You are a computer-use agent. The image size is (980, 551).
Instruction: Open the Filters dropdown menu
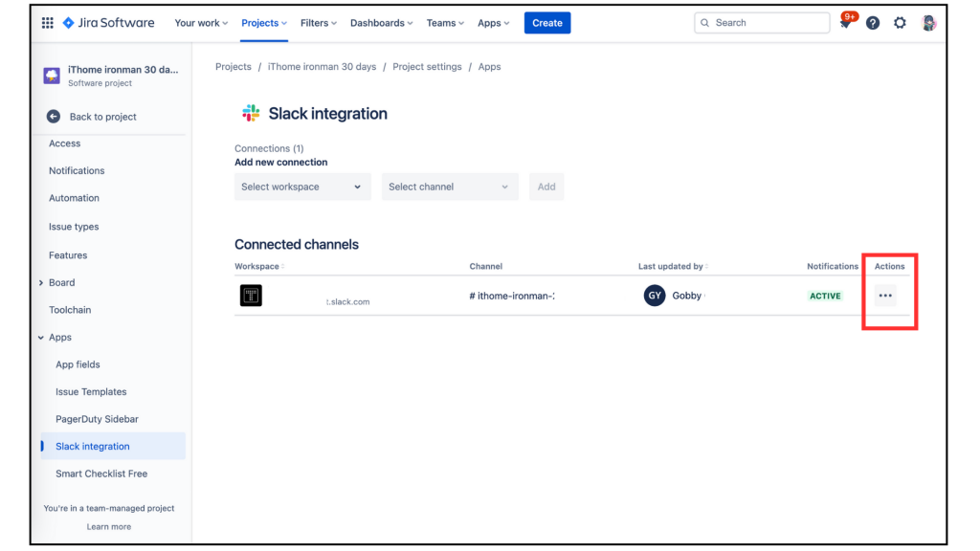point(318,23)
